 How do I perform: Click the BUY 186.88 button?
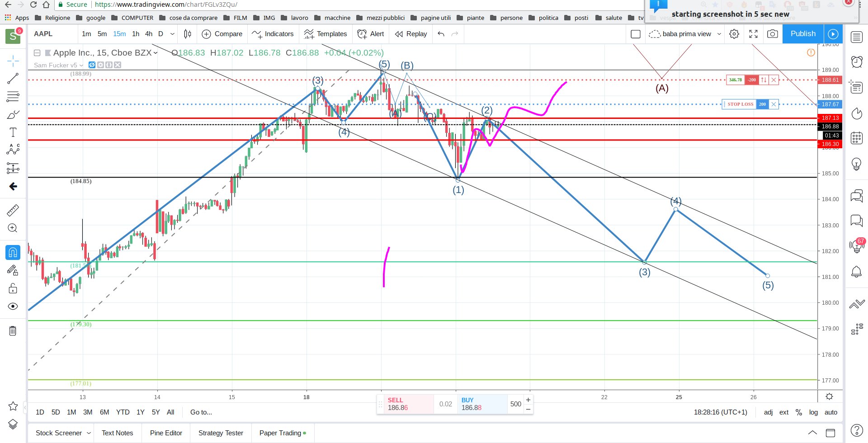(x=483, y=404)
